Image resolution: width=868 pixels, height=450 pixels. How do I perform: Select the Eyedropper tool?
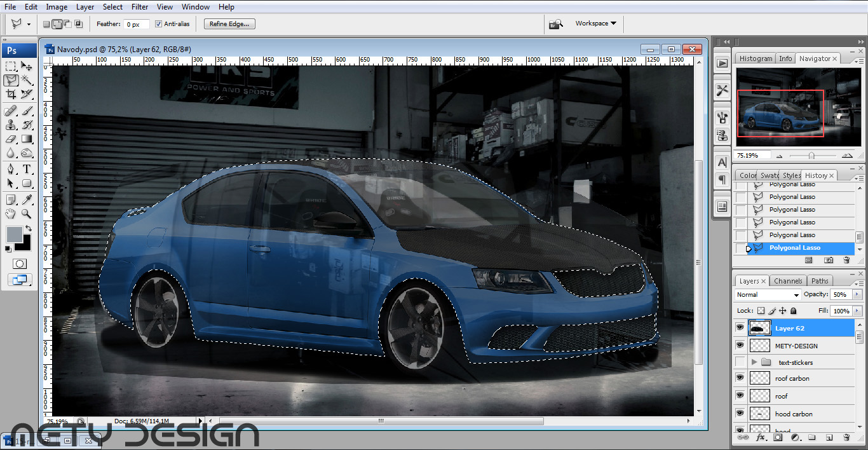coord(27,200)
